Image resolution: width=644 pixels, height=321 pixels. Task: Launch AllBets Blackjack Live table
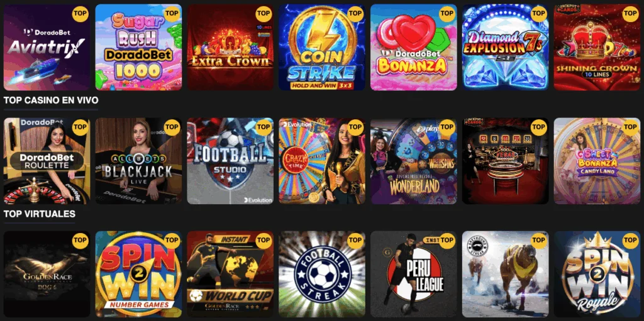[x=138, y=161]
